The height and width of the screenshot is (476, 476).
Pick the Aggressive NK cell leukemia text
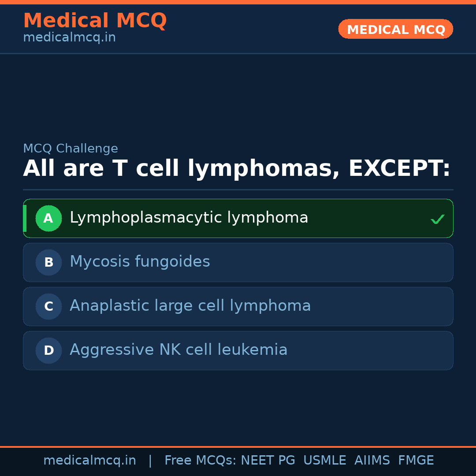pos(178,350)
